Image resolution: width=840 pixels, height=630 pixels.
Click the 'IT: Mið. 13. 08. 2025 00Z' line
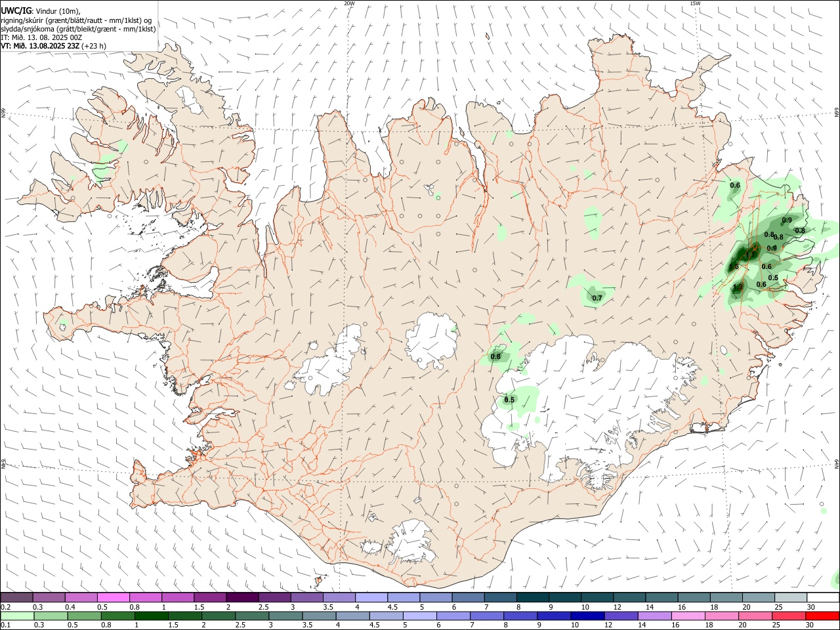pyautogui.click(x=41, y=37)
